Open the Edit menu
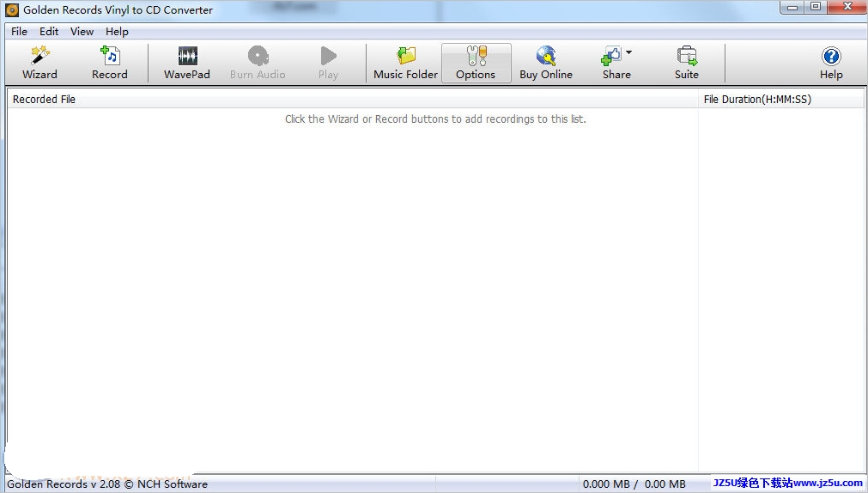This screenshot has width=868, height=493. [x=49, y=32]
